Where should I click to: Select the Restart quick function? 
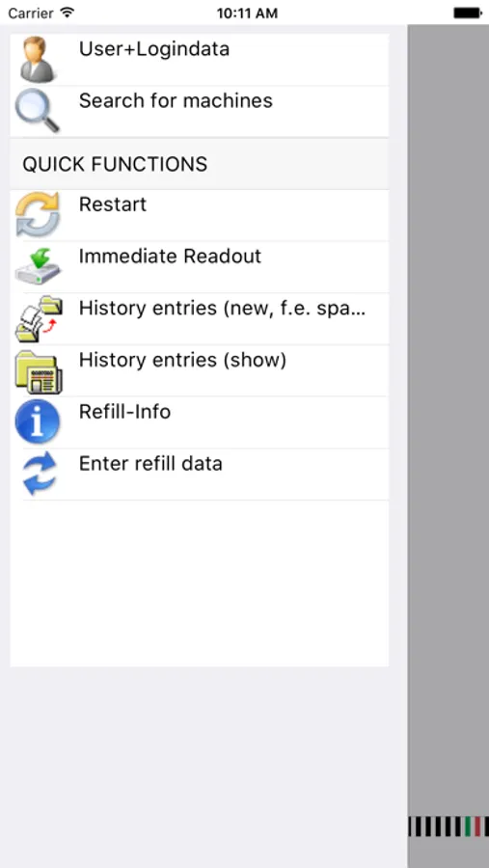[200, 215]
